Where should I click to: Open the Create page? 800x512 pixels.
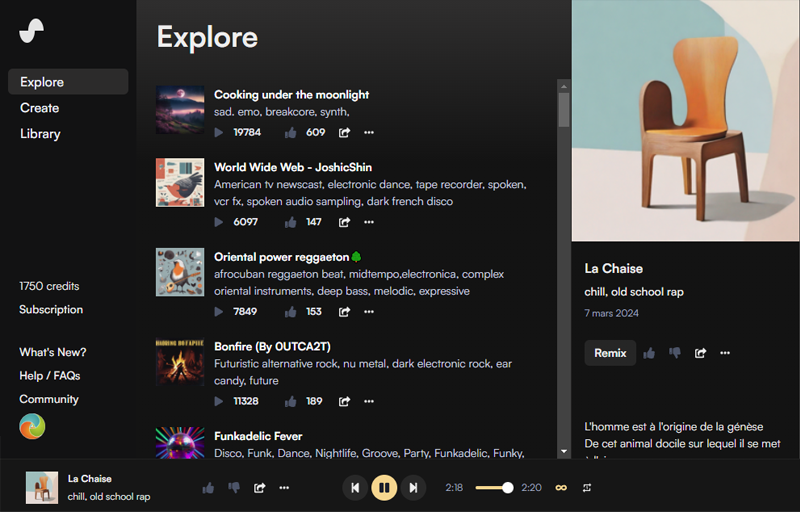click(40, 108)
